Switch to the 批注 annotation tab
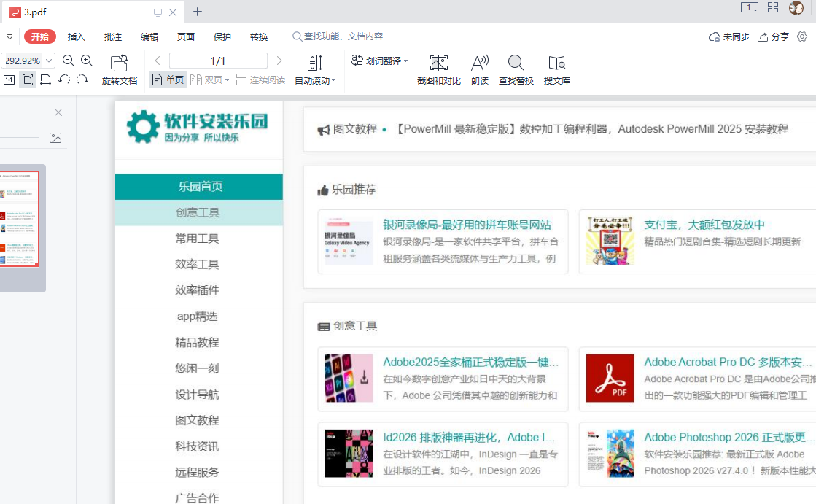Image resolution: width=816 pixels, height=504 pixels. click(113, 37)
